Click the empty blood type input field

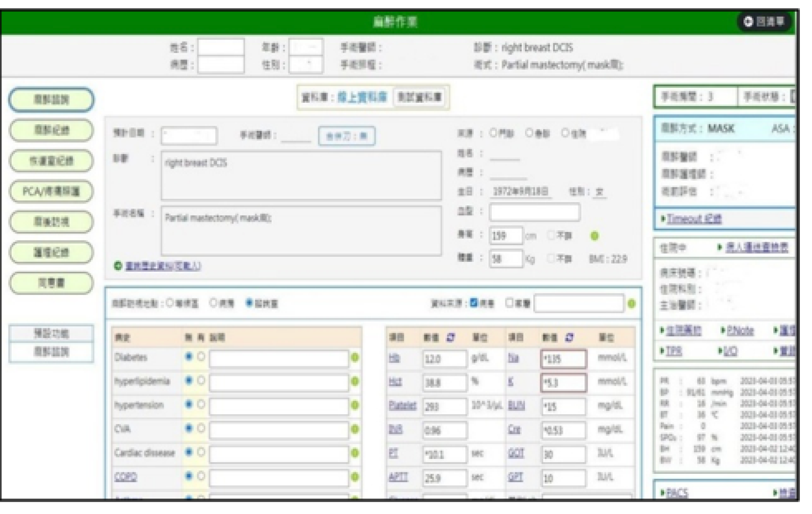(534, 212)
